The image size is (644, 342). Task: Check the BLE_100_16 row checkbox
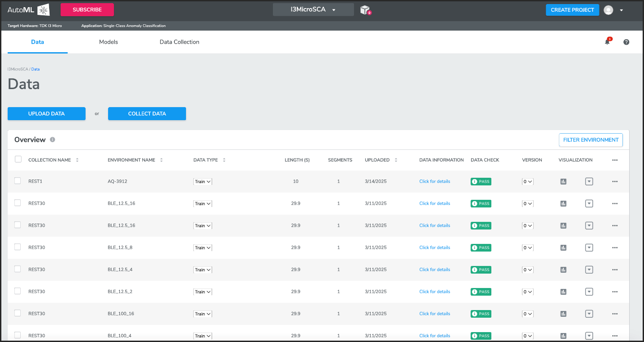click(x=18, y=313)
